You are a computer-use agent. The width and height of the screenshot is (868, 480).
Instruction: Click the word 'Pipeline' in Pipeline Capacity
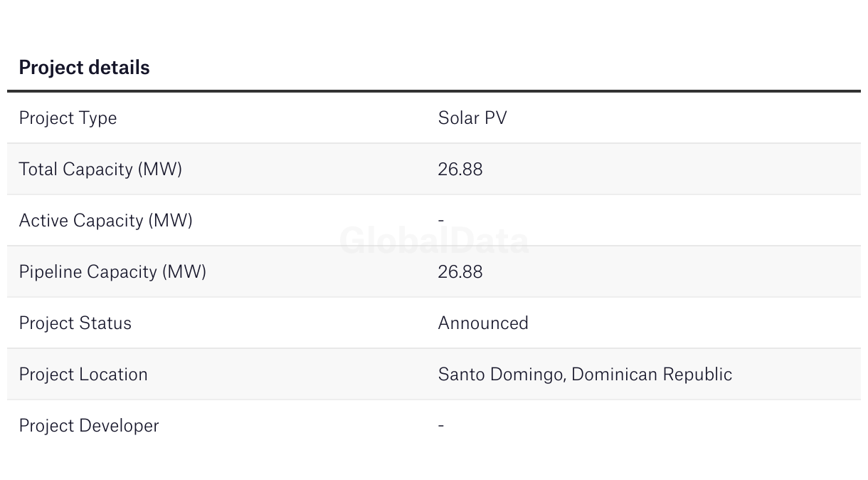50,272
